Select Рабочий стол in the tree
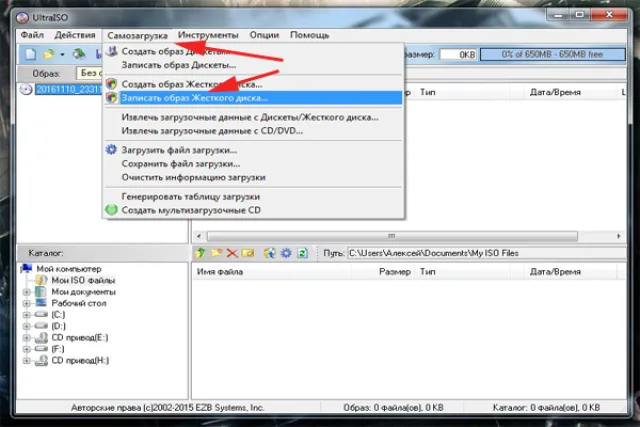Viewport: 640px width, 427px height. [x=79, y=303]
